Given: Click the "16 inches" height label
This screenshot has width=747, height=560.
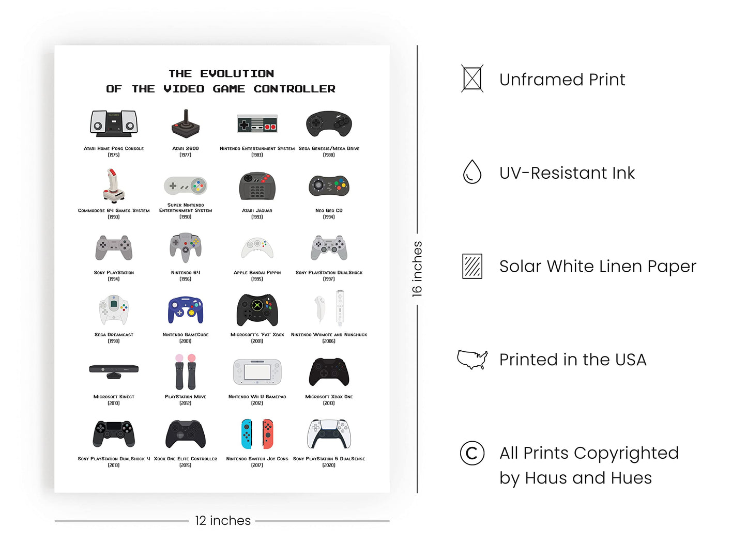Looking at the screenshot, I should pos(417,269).
